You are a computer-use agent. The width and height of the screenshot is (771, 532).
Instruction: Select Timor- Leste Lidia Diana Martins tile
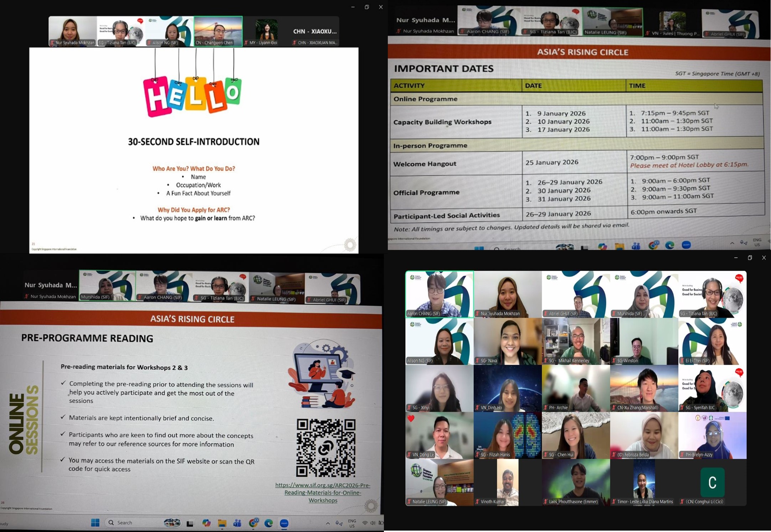click(644, 482)
